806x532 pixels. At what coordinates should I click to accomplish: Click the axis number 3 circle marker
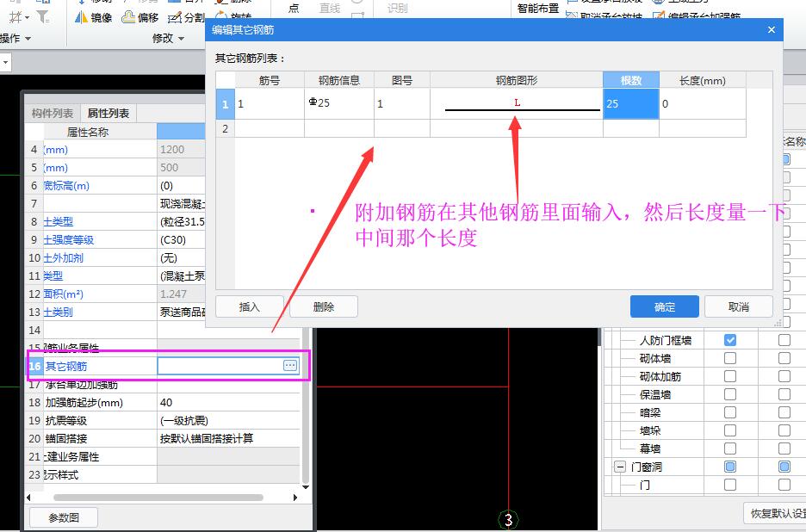(x=508, y=520)
